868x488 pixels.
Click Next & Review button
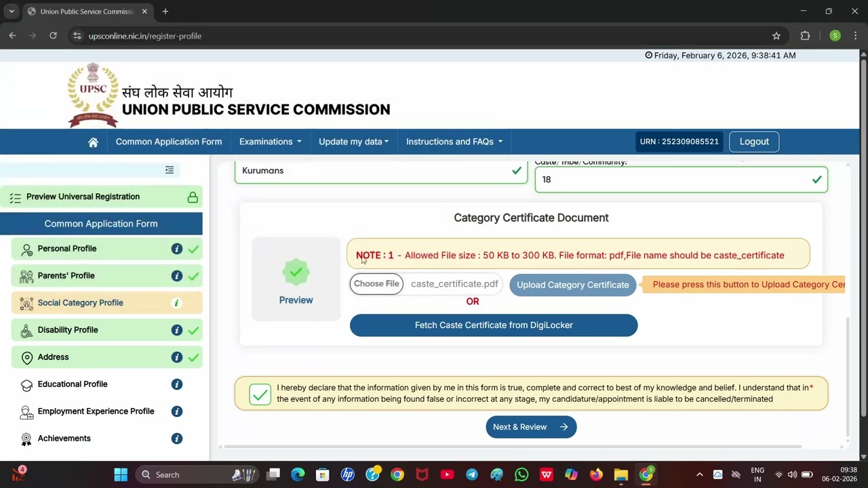point(531,427)
